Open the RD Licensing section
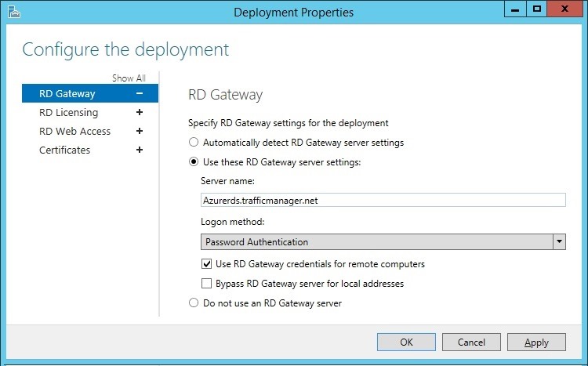This screenshot has height=366, width=588. click(90, 112)
